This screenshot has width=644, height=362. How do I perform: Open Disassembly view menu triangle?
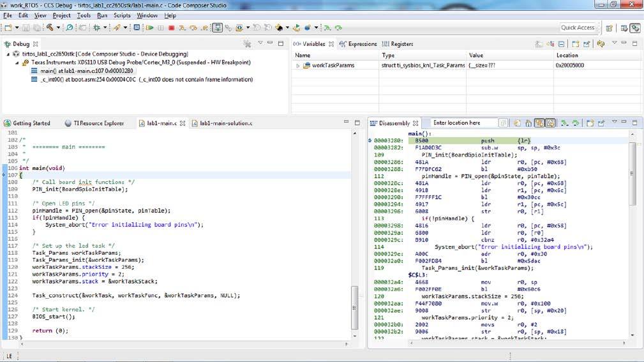coord(615,122)
